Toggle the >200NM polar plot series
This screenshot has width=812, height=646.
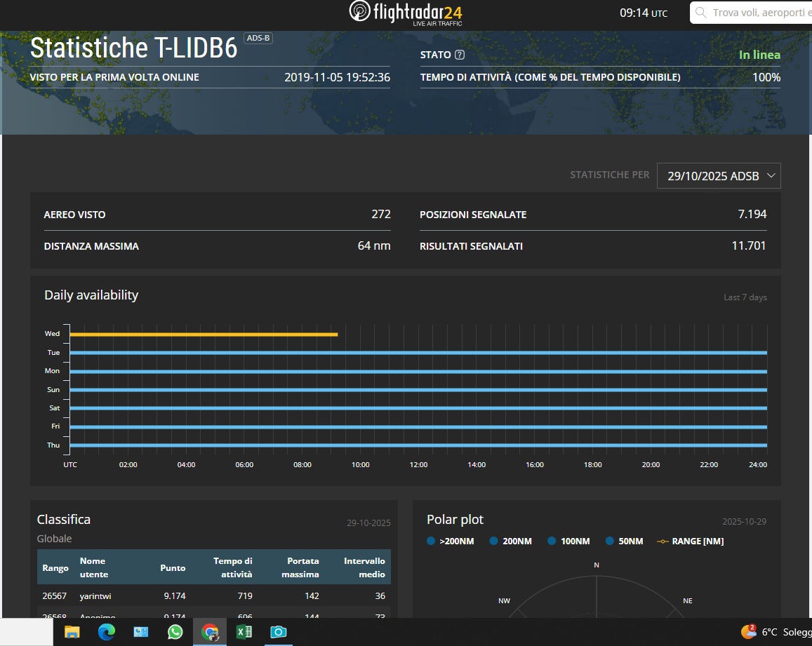coord(450,541)
